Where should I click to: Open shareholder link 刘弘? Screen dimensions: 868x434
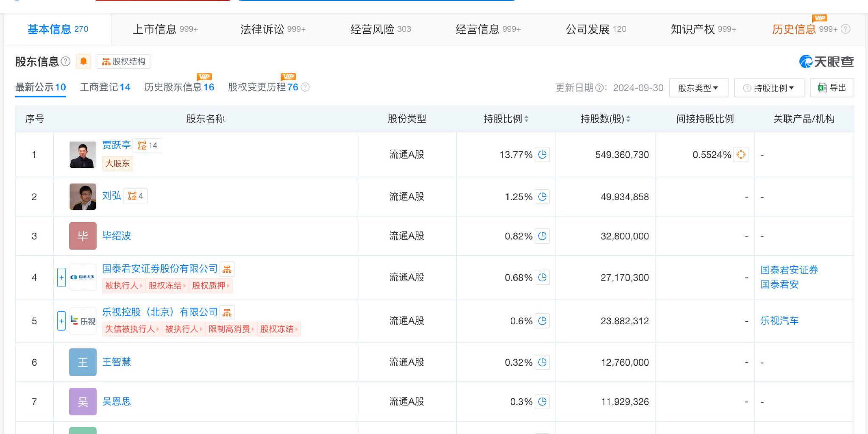111,195
